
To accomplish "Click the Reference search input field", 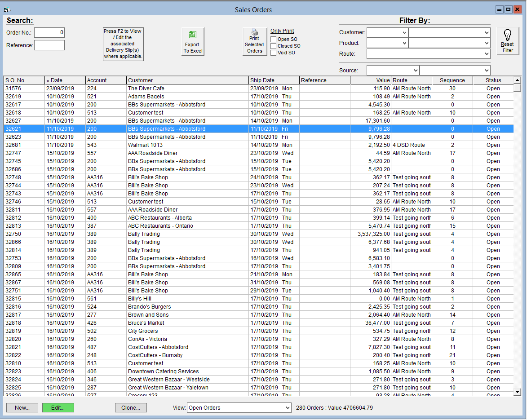I will click(x=49, y=45).
